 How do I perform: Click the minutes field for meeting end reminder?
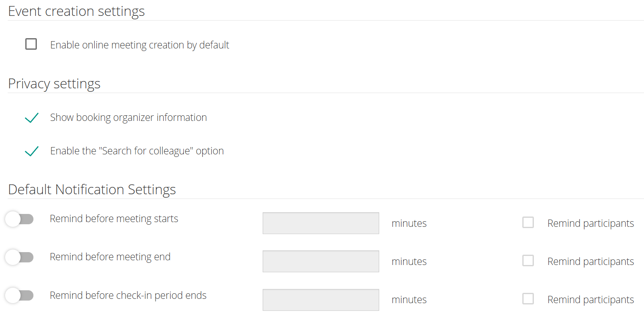tap(321, 261)
